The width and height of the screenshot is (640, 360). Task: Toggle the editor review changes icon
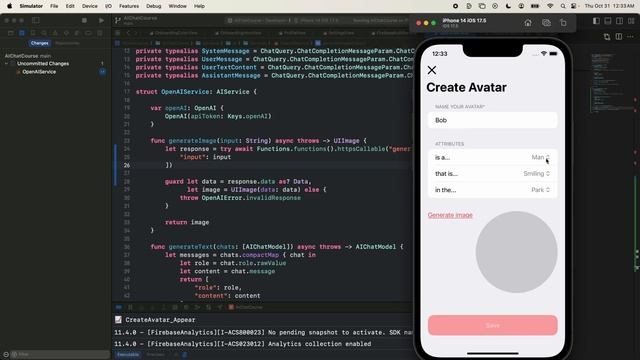[x=607, y=37]
